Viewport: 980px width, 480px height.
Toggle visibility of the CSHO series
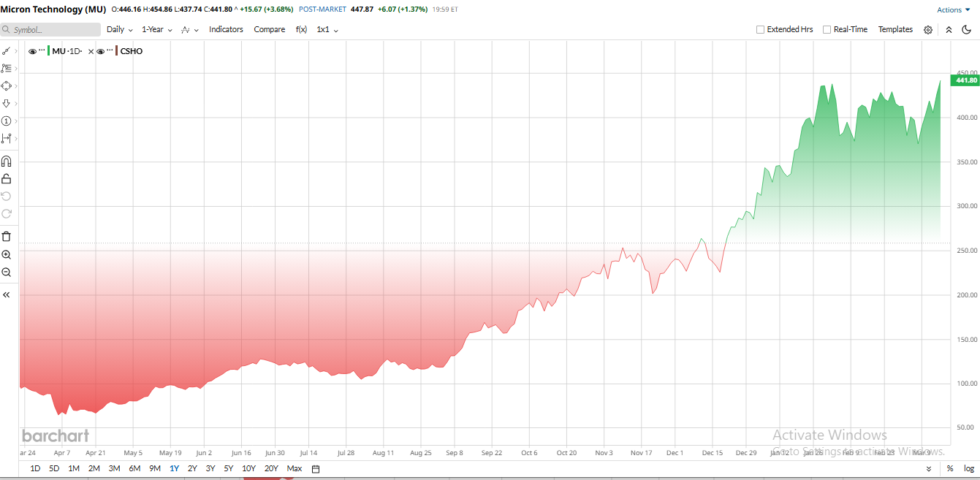100,51
